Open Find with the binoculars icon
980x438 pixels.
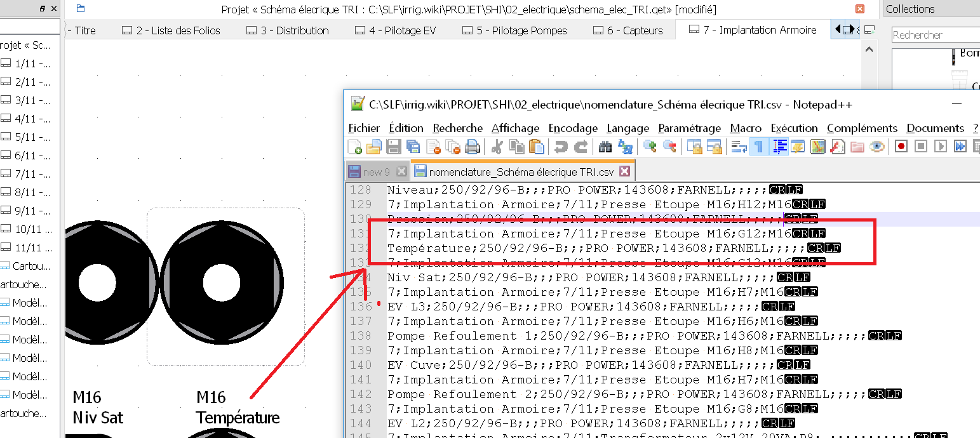[x=605, y=147]
